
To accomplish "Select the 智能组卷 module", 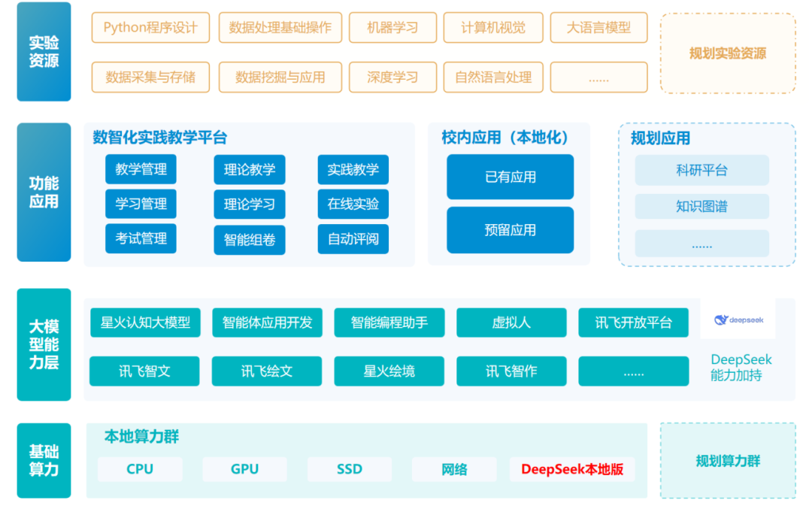I will [x=249, y=238].
